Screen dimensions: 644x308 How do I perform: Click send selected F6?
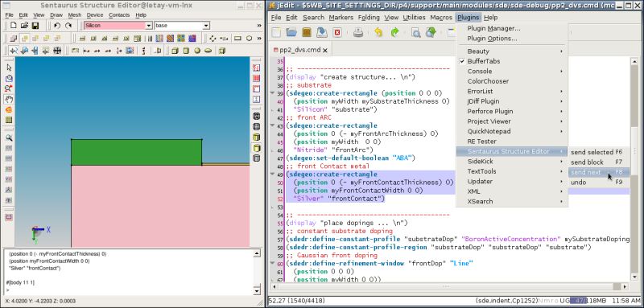point(599,152)
